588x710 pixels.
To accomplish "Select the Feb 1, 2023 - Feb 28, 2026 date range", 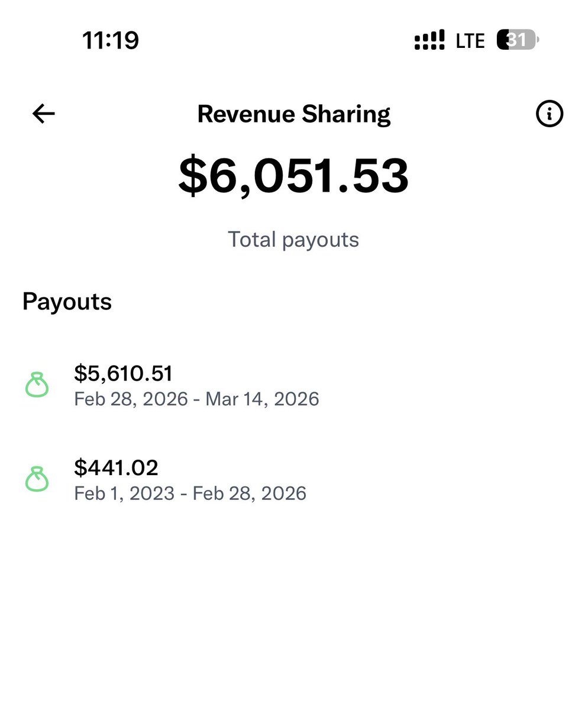I will [190, 493].
